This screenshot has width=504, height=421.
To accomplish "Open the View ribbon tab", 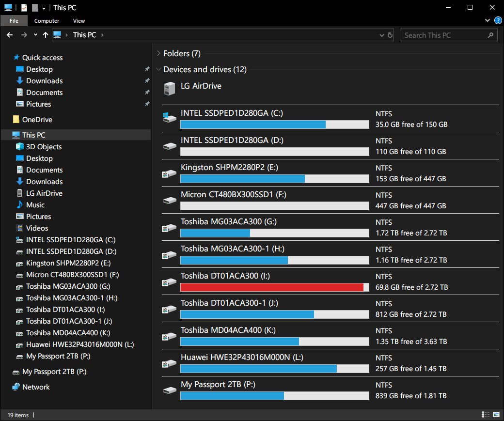I will pyautogui.click(x=79, y=21).
